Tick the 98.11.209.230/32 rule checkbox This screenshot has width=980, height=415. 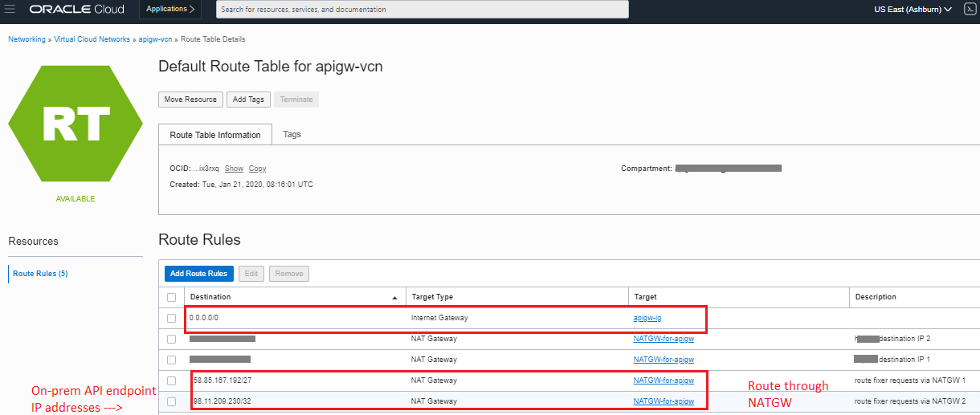click(x=171, y=401)
